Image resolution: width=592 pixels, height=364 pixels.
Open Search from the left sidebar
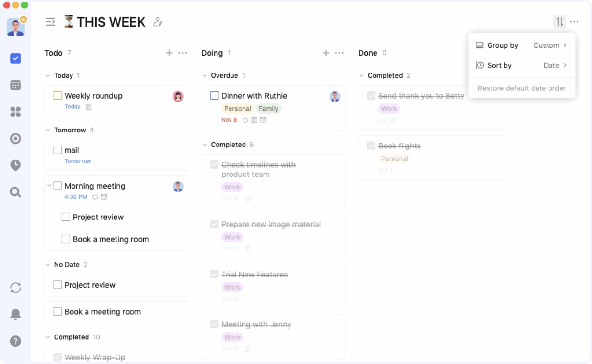tap(15, 192)
